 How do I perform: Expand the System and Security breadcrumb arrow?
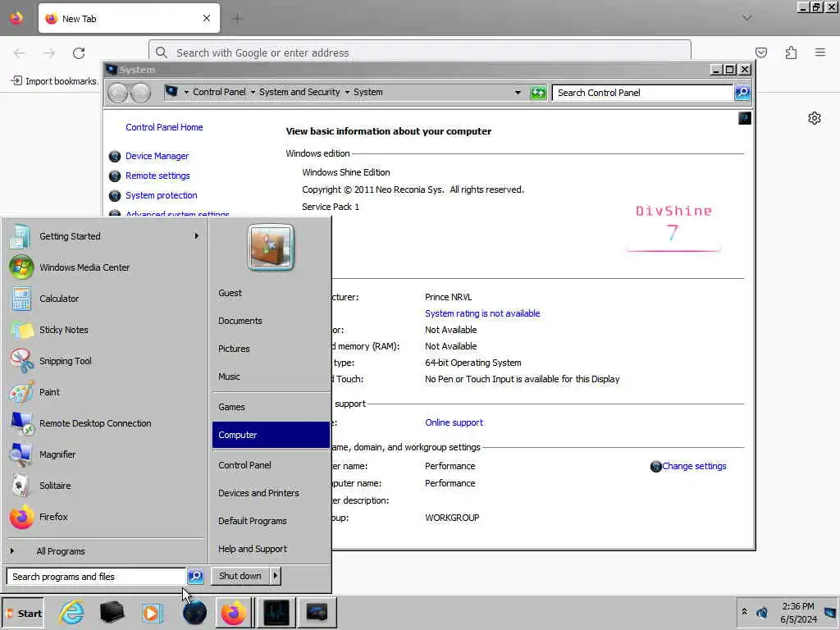tap(347, 92)
